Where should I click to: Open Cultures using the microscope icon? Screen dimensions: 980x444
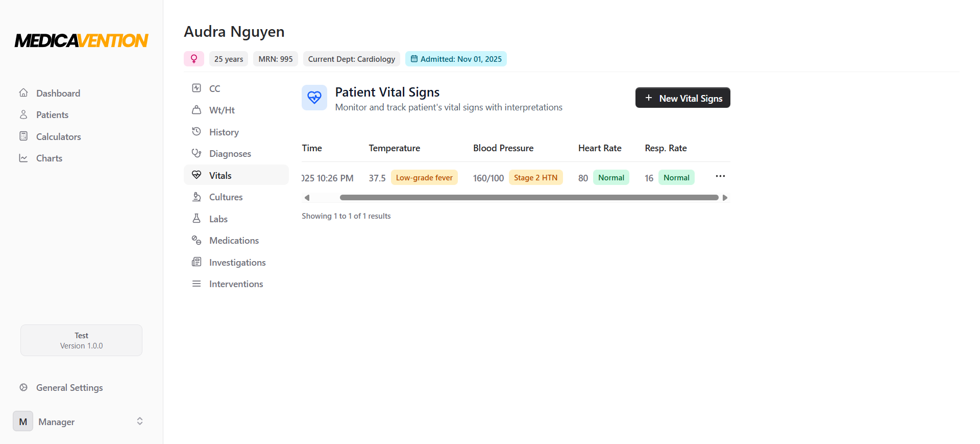[197, 196]
